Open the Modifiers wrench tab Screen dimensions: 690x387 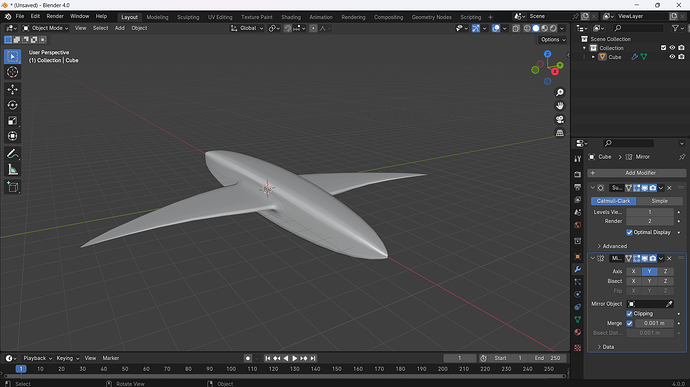[578, 269]
